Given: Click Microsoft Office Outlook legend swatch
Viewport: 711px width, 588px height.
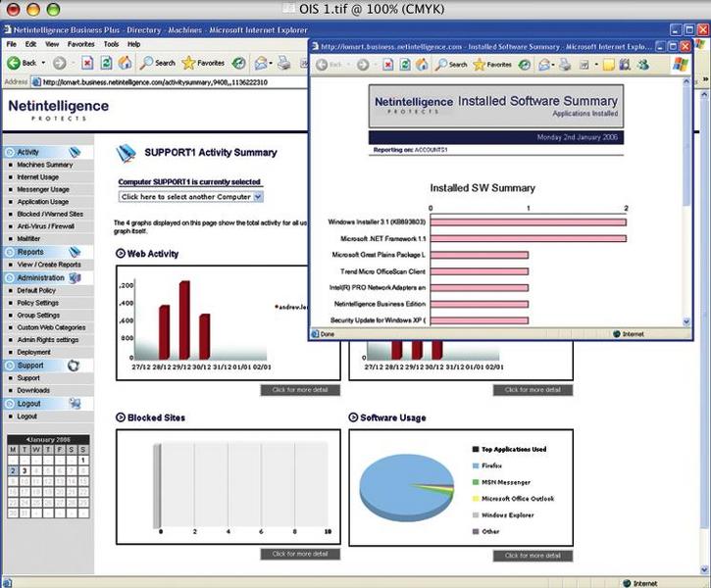Looking at the screenshot, I should pos(476,498).
